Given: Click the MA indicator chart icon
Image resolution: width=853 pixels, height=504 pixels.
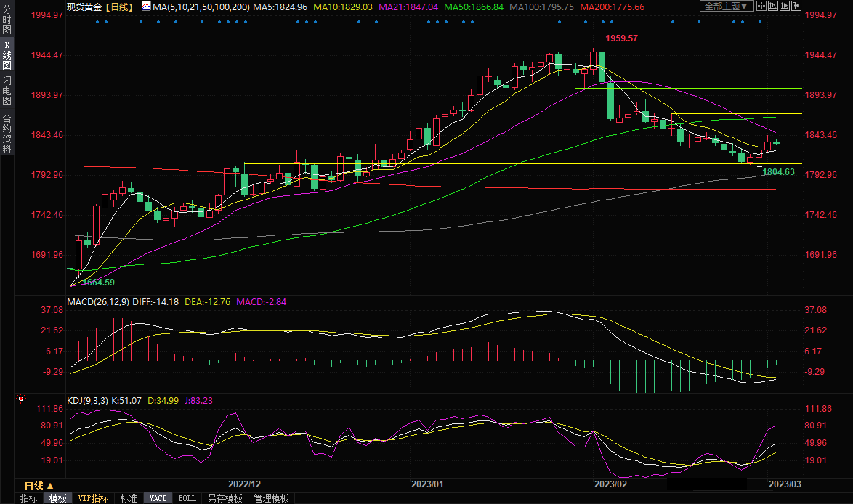Looking at the screenshot, I should [146, 7].
